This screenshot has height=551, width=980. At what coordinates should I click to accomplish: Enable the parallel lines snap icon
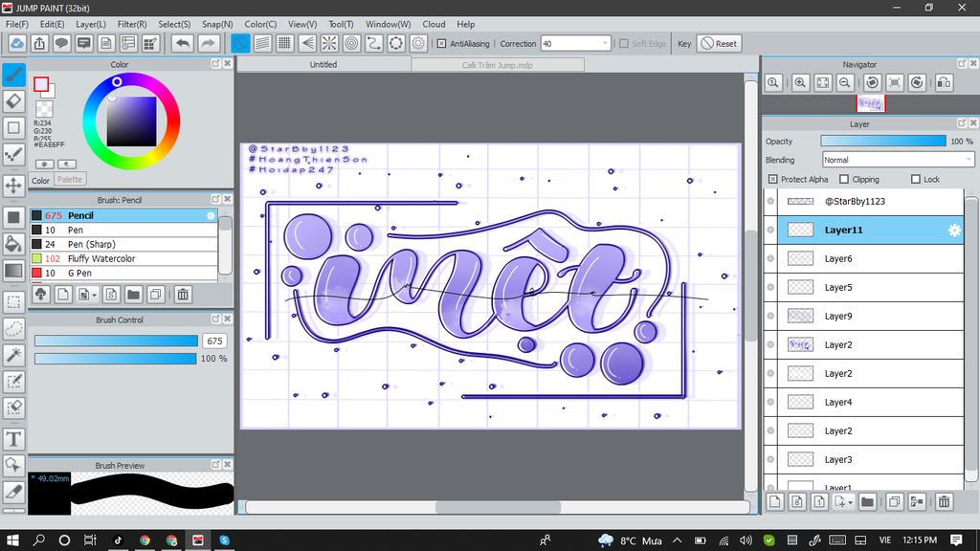pos(262,43)
